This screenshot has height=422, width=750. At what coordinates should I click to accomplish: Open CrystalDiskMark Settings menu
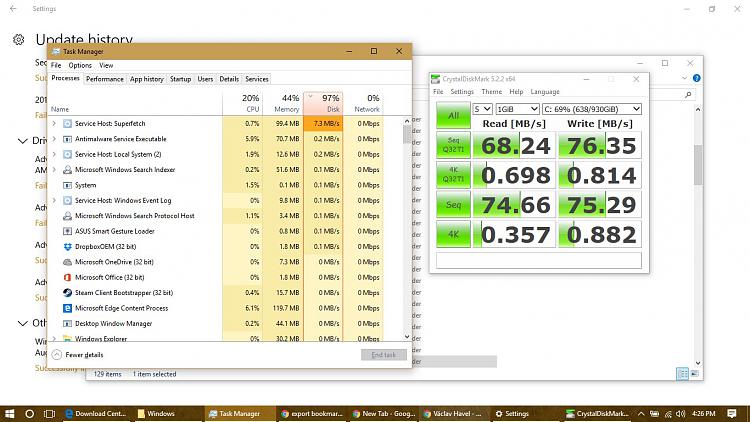coord(462,91)
